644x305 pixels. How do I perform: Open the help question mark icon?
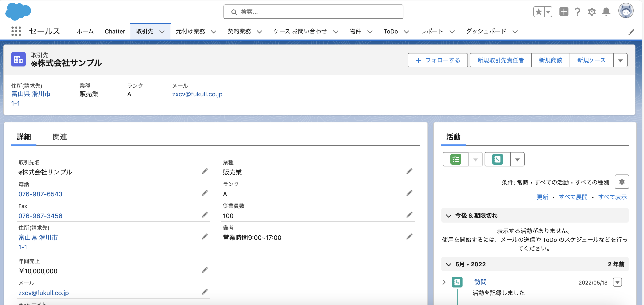(x=577, y=12)
